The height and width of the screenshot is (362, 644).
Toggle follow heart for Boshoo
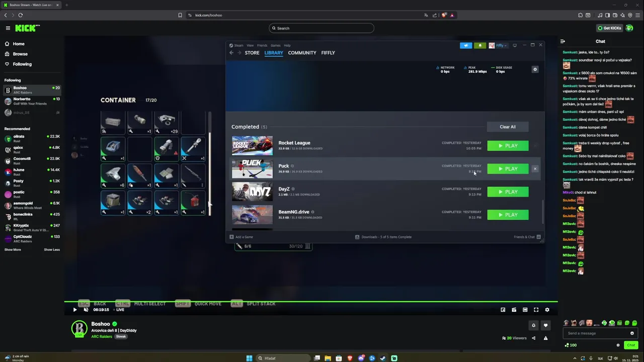(545, 325)
